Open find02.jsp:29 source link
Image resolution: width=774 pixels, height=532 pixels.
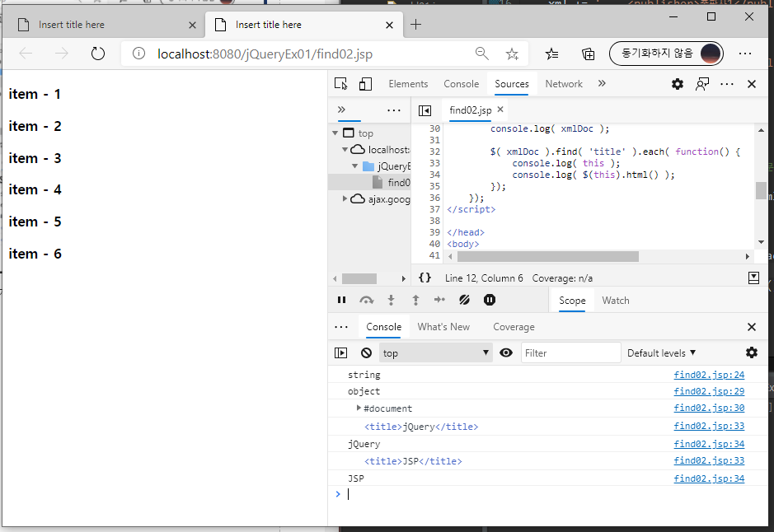tap(709, 391)
